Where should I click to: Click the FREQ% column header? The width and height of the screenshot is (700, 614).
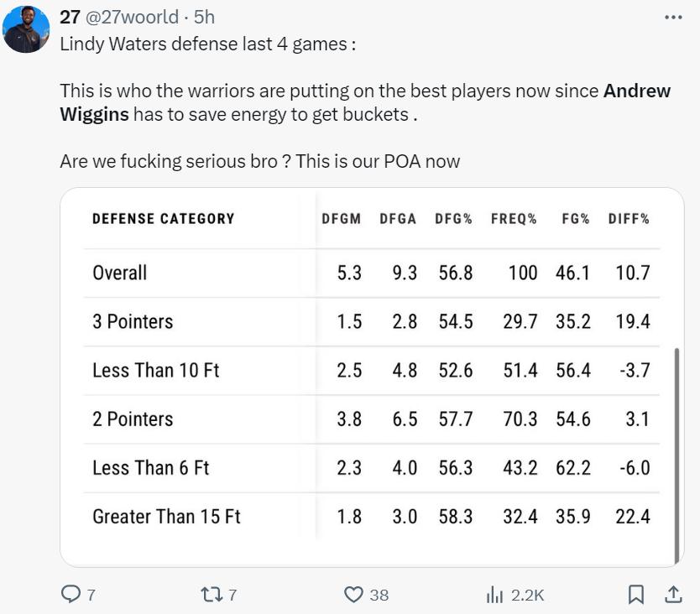tap(514, 219)
